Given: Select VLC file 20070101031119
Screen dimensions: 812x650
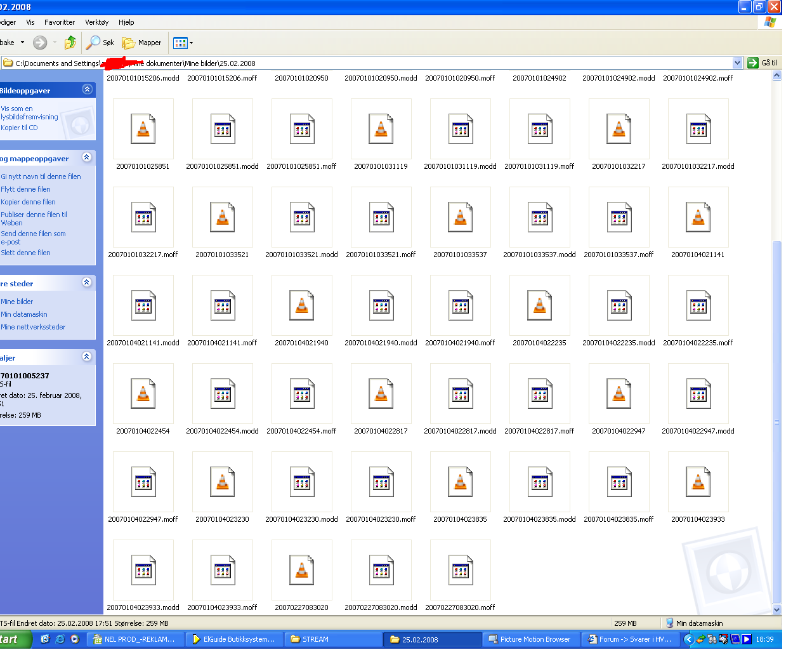Looking at the screenshot, I should point(381,129).
